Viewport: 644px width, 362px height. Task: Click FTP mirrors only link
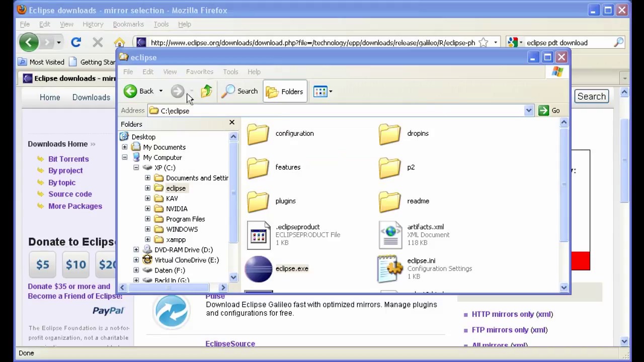pyautogui.click(x=500, y=330)
